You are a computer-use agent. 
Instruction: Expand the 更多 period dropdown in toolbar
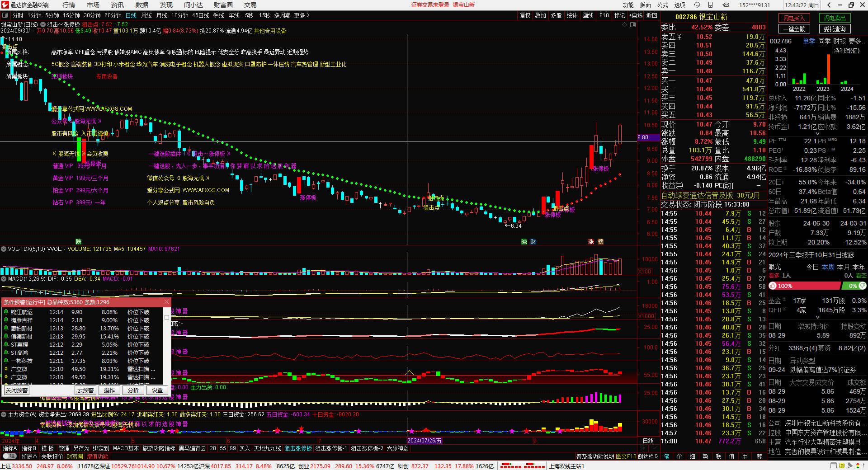(x=302, y=15)
